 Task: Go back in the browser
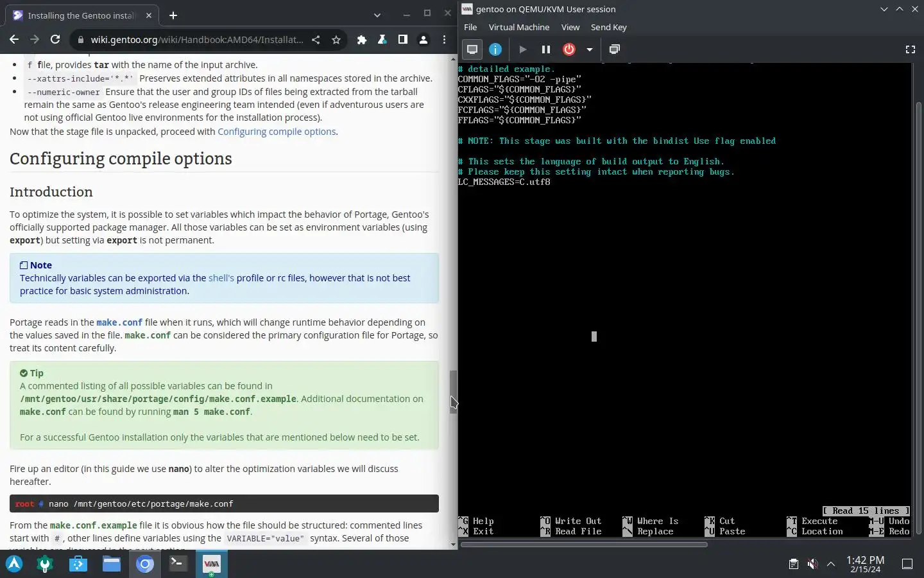(x=14, y=39)
